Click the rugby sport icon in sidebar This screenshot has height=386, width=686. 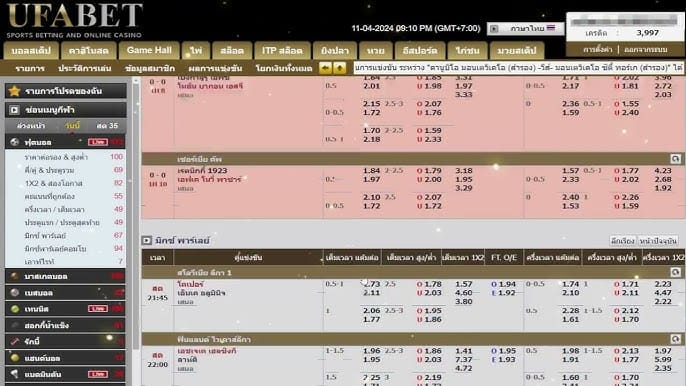pos(14,341)
